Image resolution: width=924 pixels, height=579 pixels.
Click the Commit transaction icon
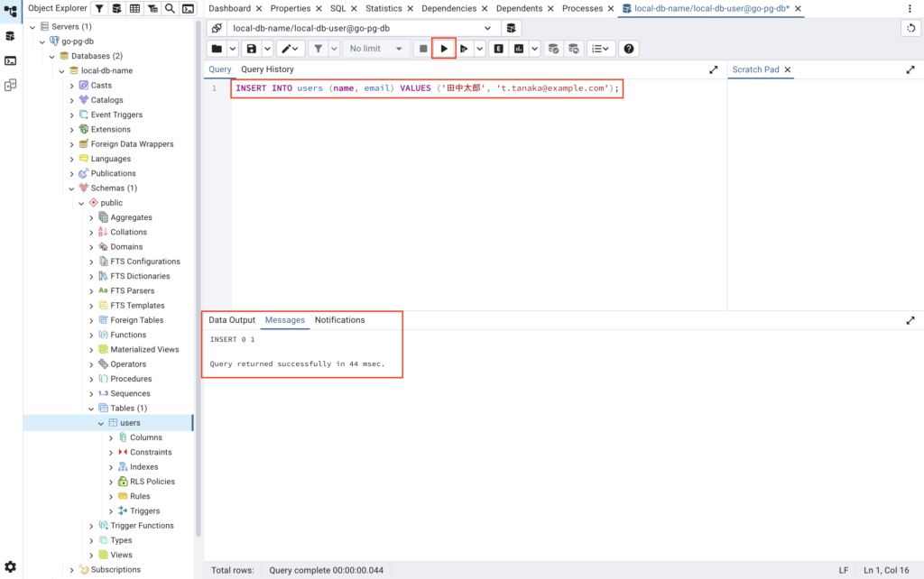click(553, 49)
